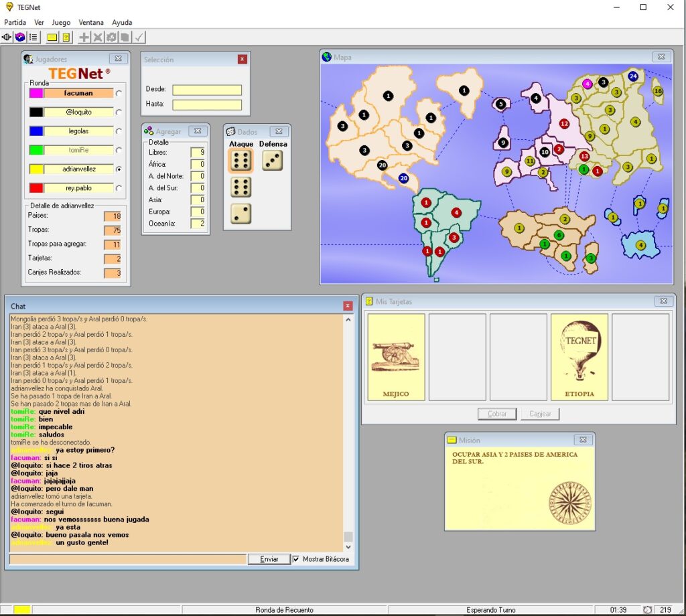
Task: Select the MEJICO cannon card
Action: click(x=396, y=357)
